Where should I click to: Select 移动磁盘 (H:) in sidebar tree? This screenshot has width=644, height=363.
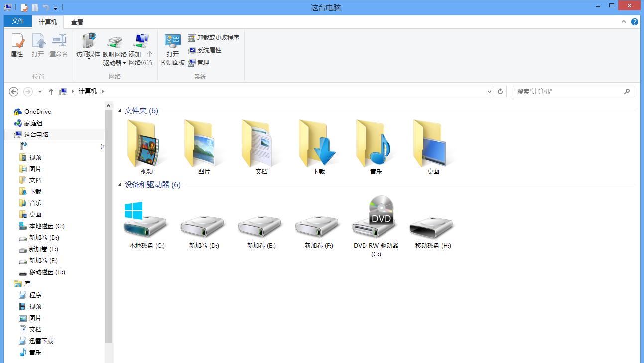pos(47,272)
